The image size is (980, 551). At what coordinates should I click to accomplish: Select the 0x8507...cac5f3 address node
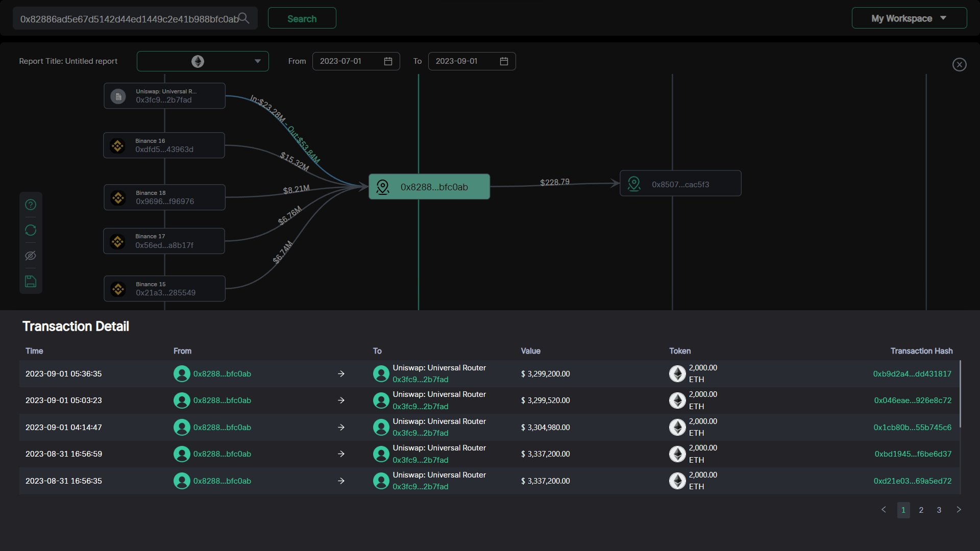(680, 184)
